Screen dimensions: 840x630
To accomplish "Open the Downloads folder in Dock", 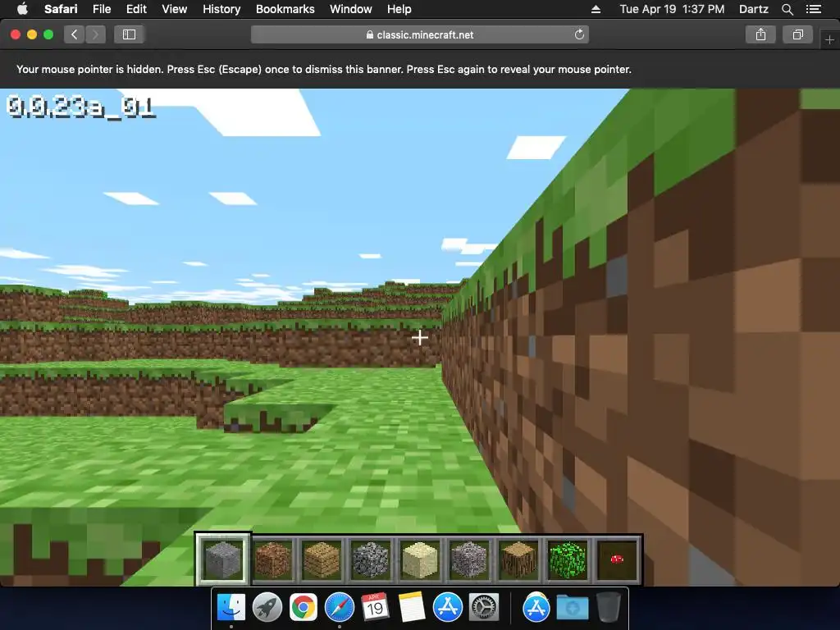I will click(572, 608).
